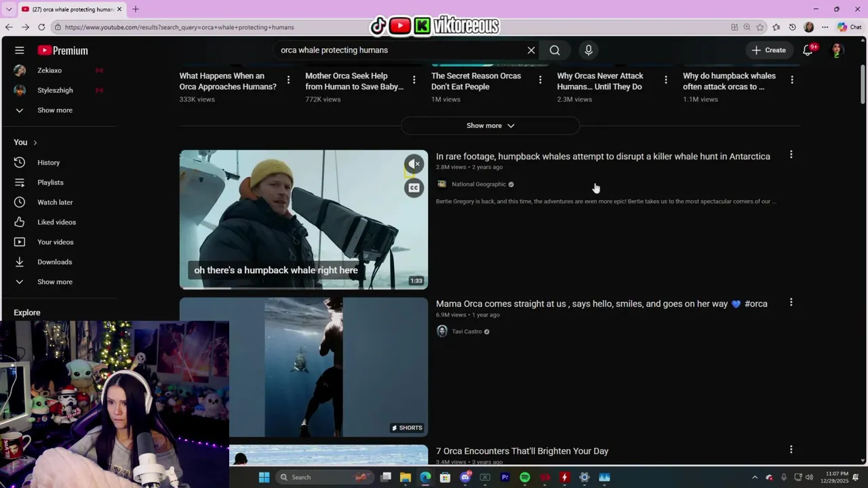Open options for 7 Orca Encounters video
Screen dimensions: 868x488
point(791,449)
